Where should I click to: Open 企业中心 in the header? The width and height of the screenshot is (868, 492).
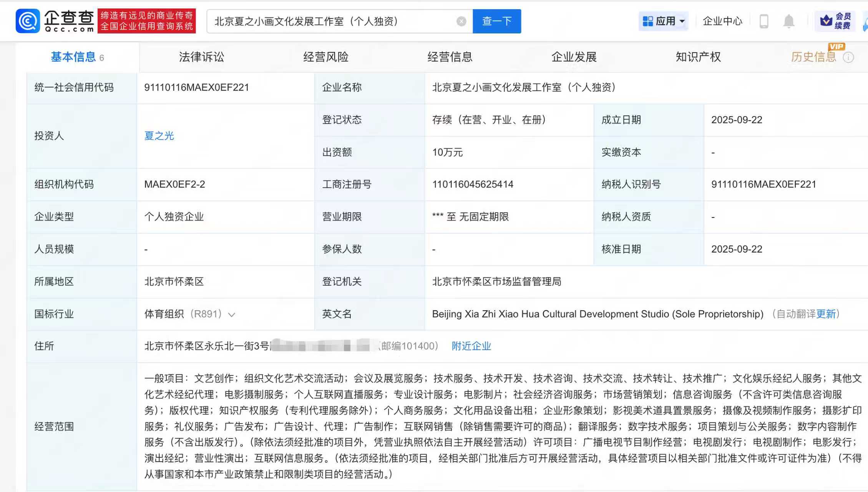click(722, 21)
